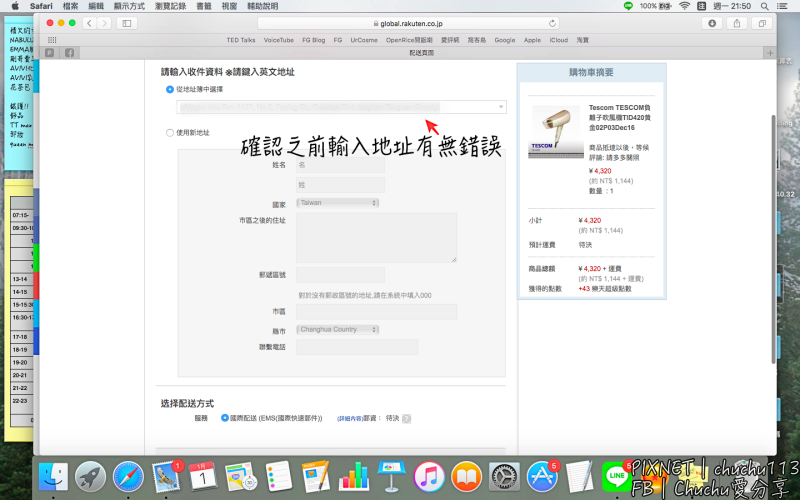Viewport: 800px width, 500px height.
Task: Open the Safari downloads icon
Action: 712,22
